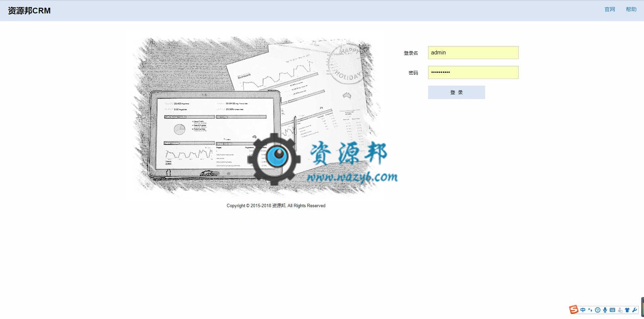Toggle the 中 Chinese input mode icon
This screenshot has height=319, width=644.
583,310
